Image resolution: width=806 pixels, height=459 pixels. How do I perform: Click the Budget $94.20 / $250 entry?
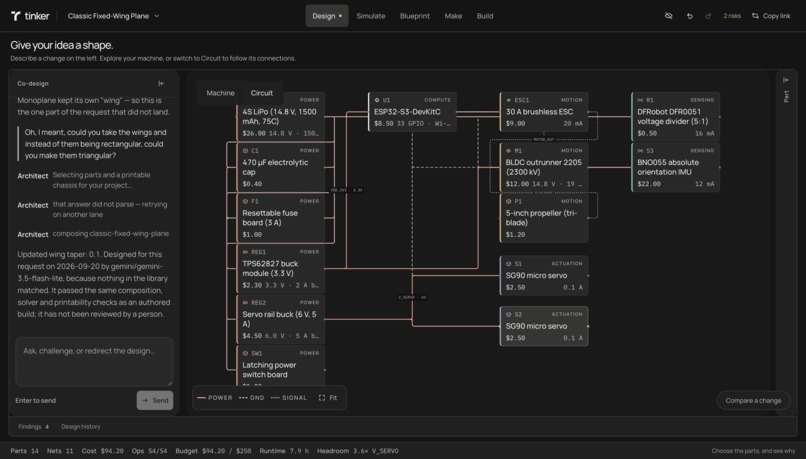213,451
